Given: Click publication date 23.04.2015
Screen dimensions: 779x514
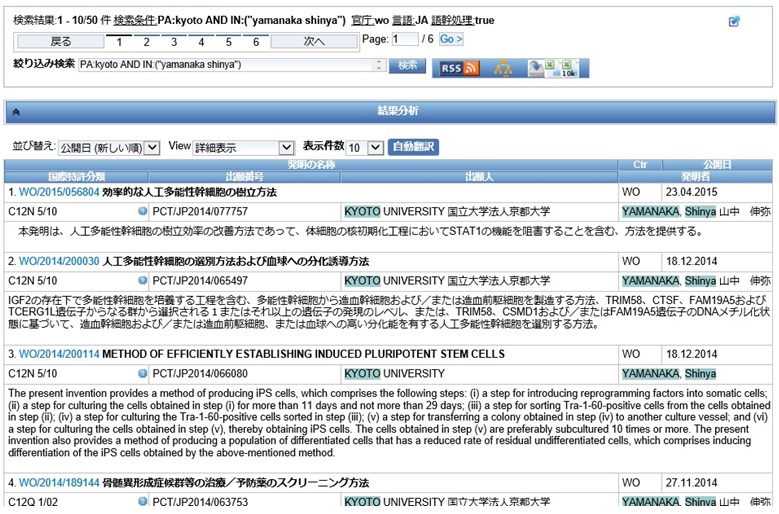Looking at the screenshot, I should point(692,192).
